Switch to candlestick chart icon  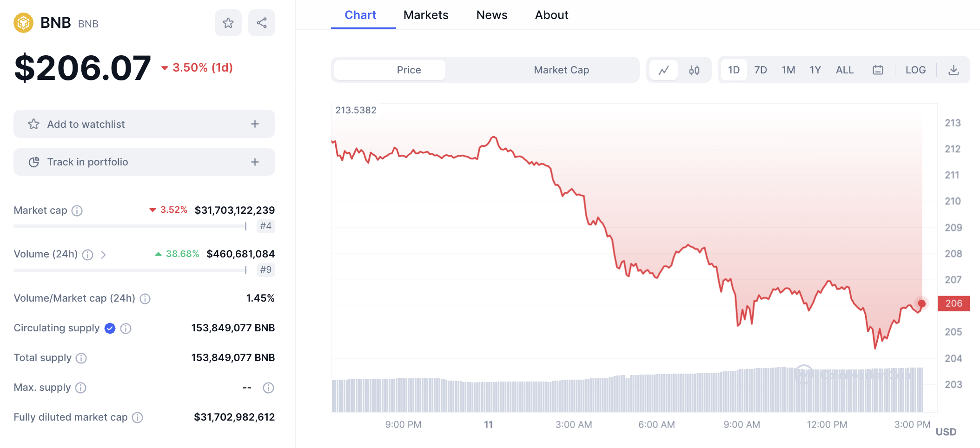pyautogui.click(x=694, y=70)
